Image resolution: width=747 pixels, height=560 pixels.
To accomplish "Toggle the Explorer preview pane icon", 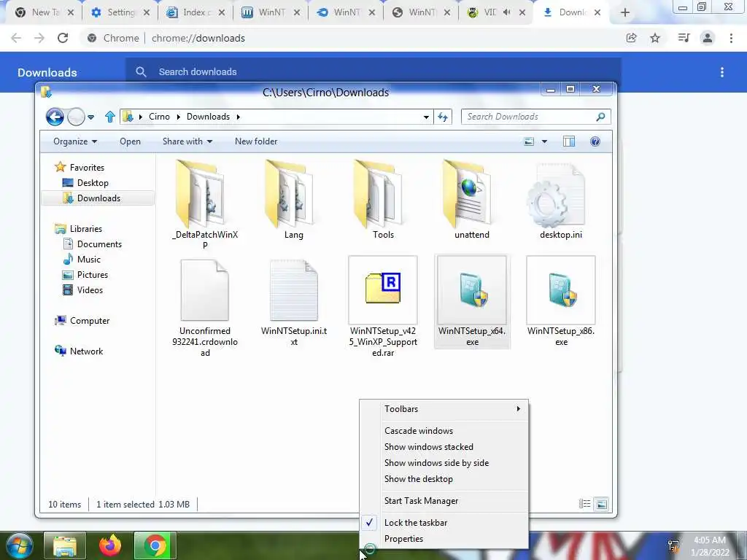I will (x=569, y=141).
